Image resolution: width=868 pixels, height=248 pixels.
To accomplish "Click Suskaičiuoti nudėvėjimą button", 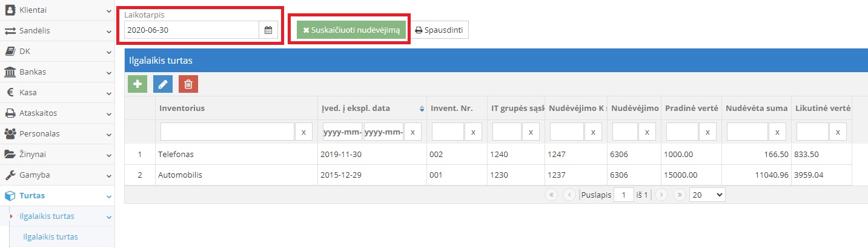I will pos(351,30).
